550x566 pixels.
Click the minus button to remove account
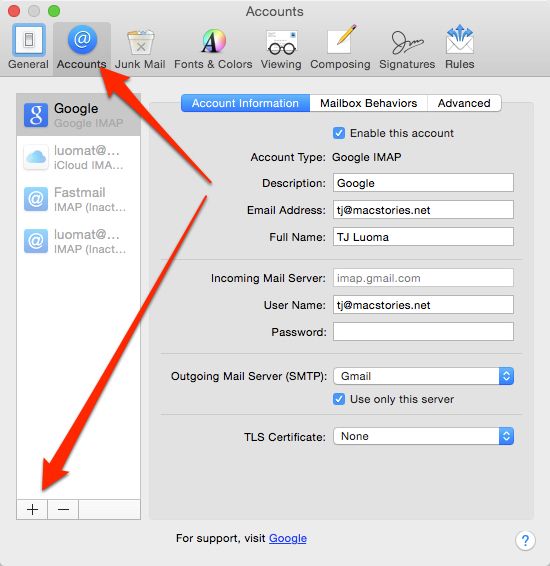coord(63,509)
